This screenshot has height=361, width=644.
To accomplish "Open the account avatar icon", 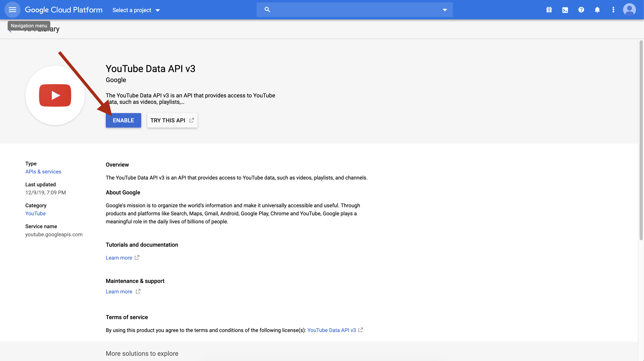I will coord(630,9).
